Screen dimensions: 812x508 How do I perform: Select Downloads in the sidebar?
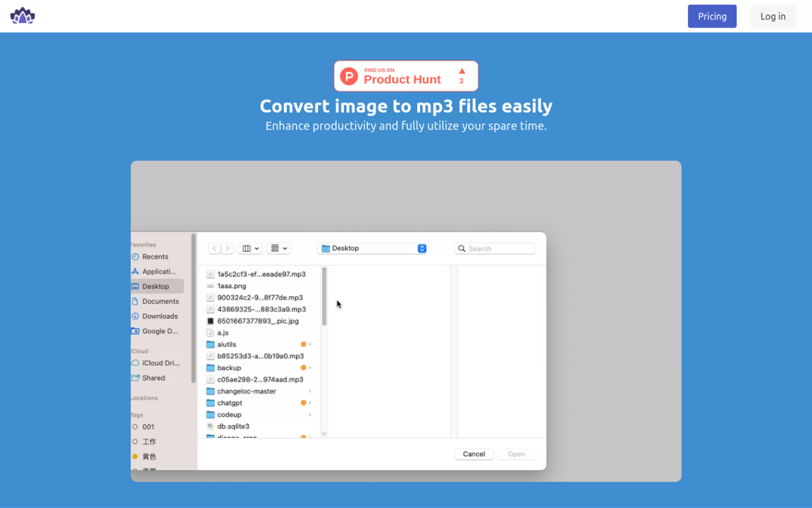160,316
